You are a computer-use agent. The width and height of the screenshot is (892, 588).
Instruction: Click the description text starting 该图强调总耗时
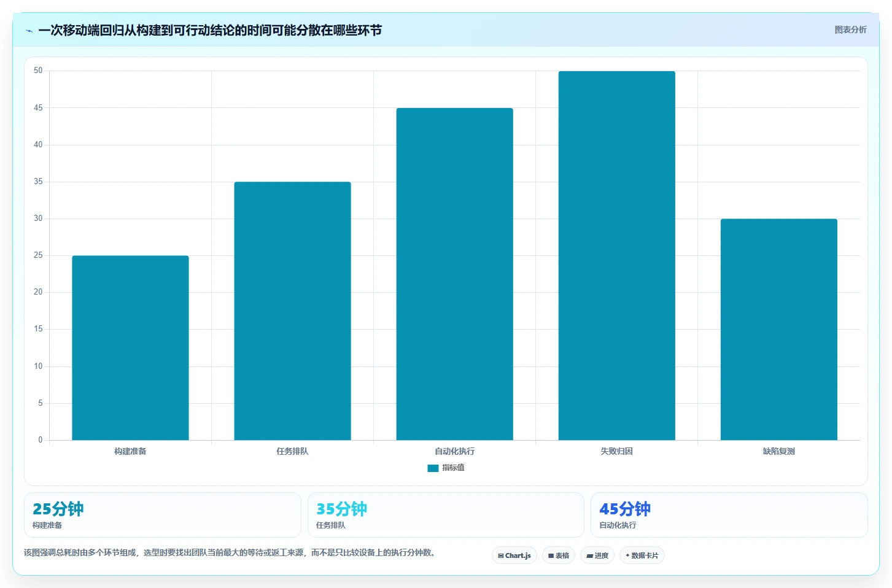click(x=231, y=552)
